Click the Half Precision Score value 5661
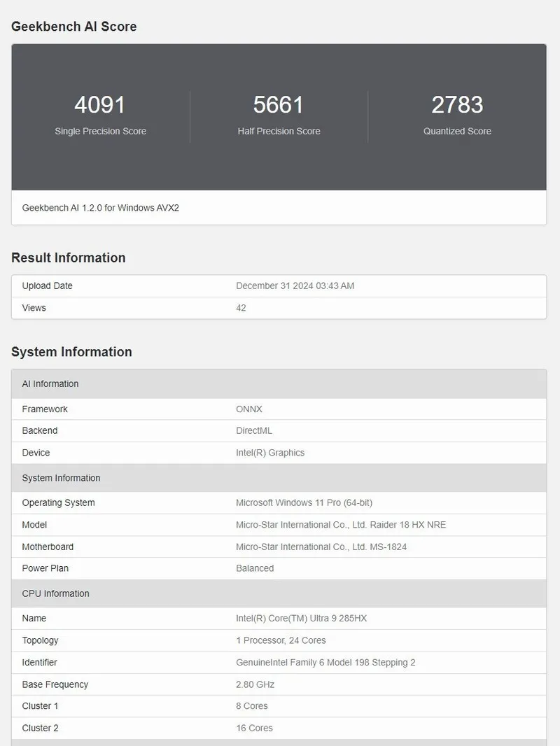The width and height of the screenshot is (560, 746). [279, 105]
